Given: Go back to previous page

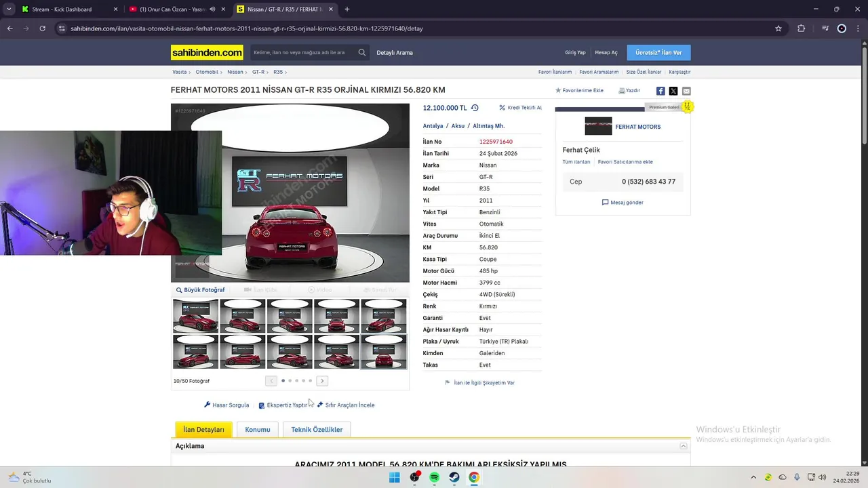Looking at the screenshot, I should (x=9, y=28).
